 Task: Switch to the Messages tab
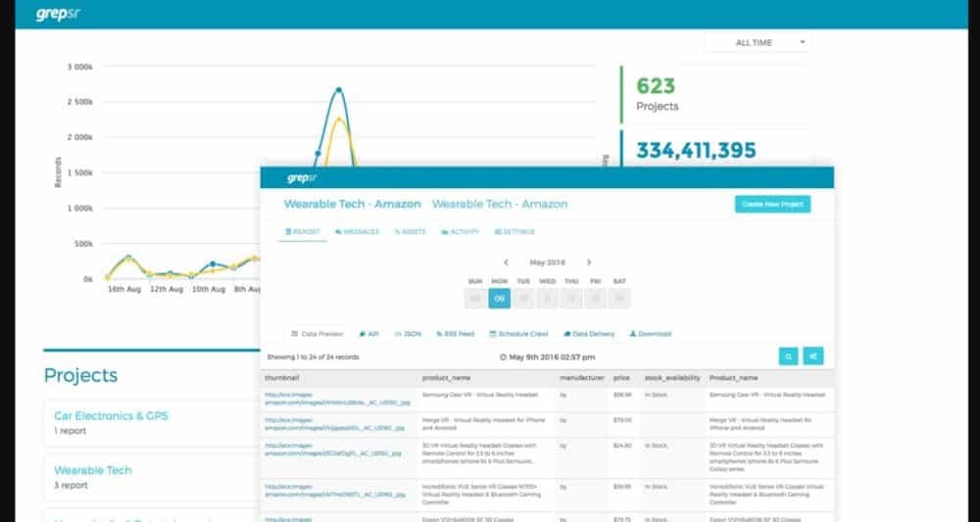[357, 232]
